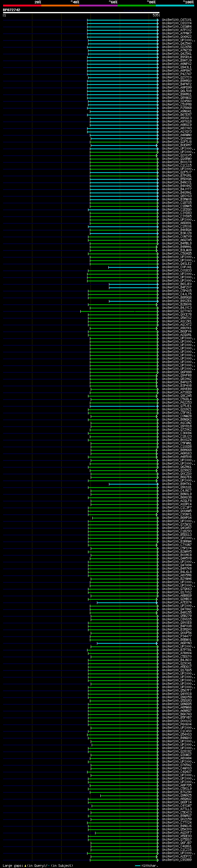Screen dimensions: 197x868
Task: Open hit UniRef100_P62253
Action: 176,403
